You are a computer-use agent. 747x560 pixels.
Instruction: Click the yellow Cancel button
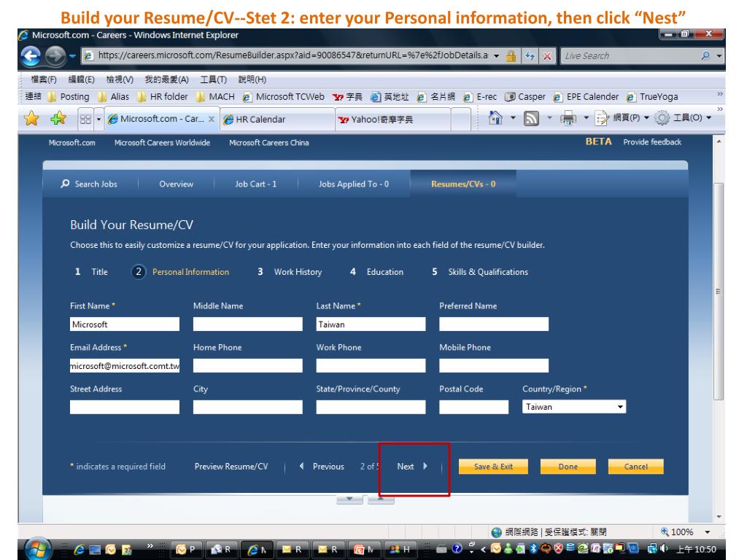[635, 467]
